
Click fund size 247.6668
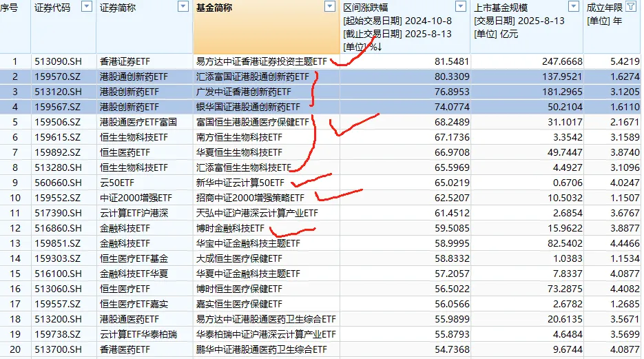tap(562, 61)
